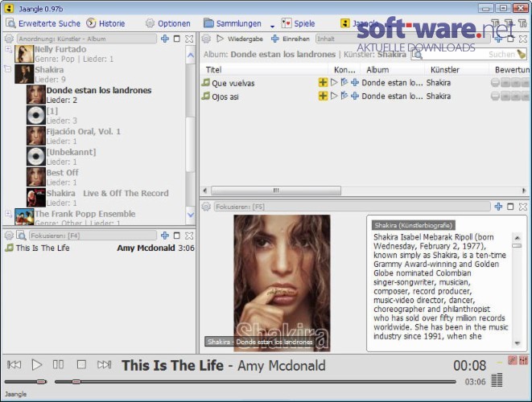Viewport: 532px width, 402px height.
Task: Pause the current playback
Action: (x=59, y=365)
